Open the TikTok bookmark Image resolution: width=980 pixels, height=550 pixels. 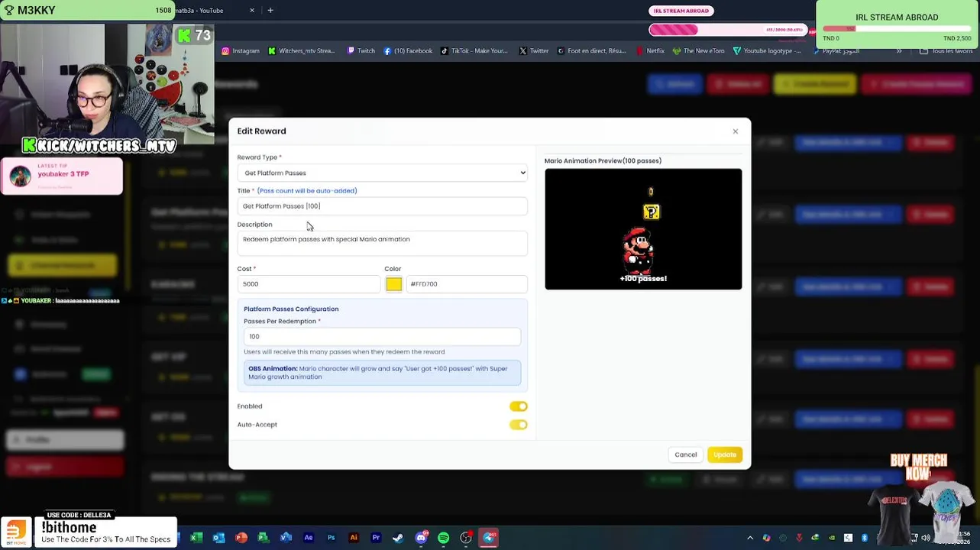click(x=474, y=51)
